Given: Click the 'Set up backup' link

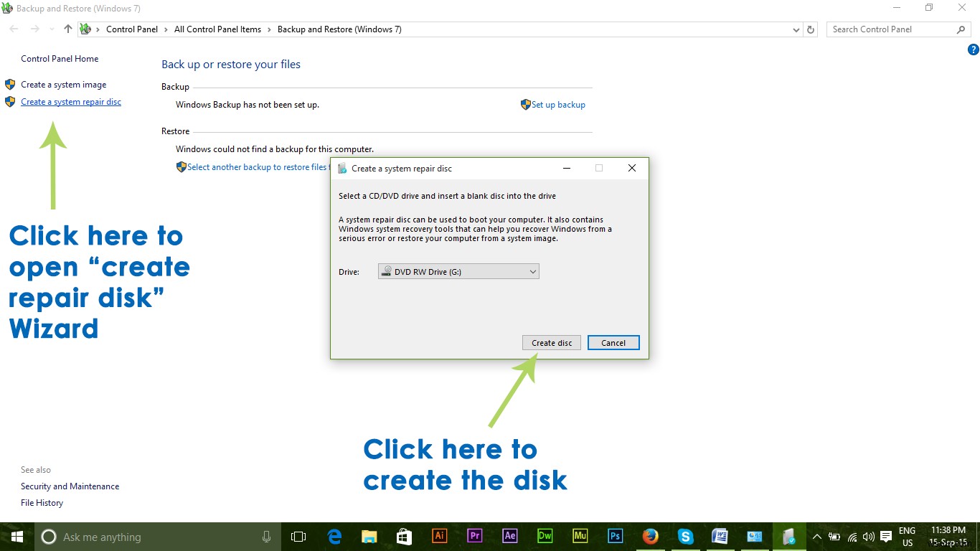Looking at the screenshot, I should [558, 105].
